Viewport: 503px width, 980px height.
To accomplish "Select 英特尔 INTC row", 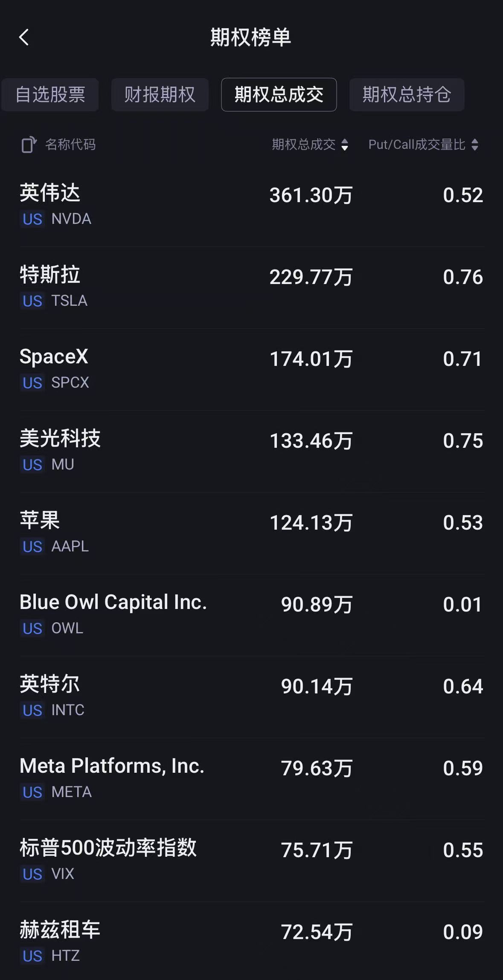I will 252,697.
